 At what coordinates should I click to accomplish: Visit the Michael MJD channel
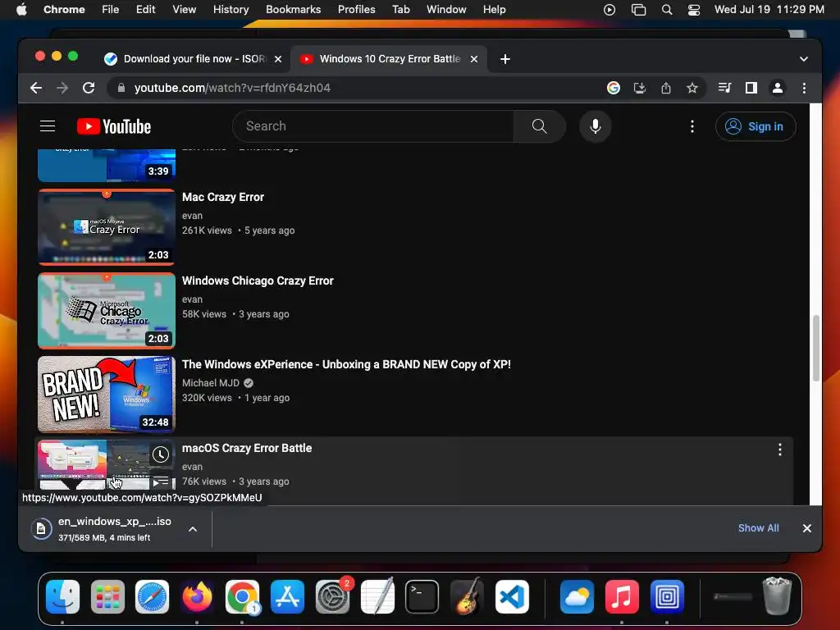211,383
